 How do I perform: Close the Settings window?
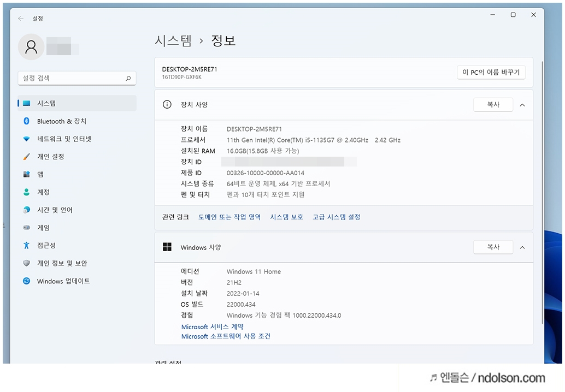(x=534, y=15)
